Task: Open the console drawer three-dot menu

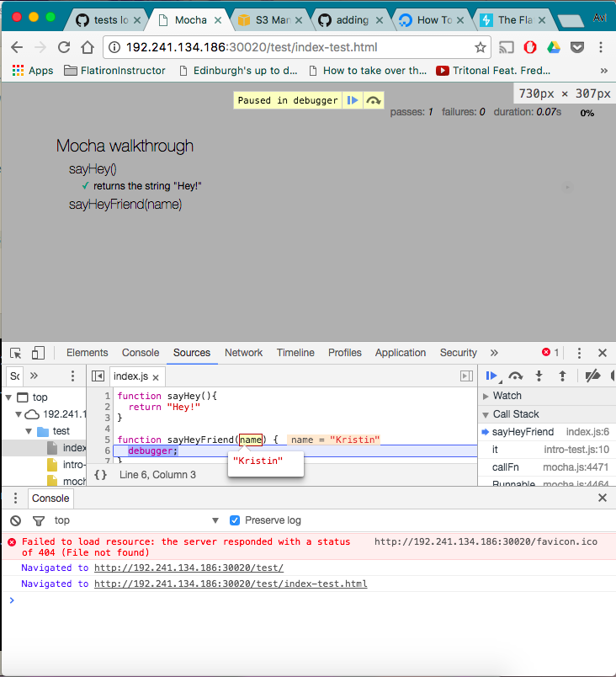Action: click(x=15, y=498)
